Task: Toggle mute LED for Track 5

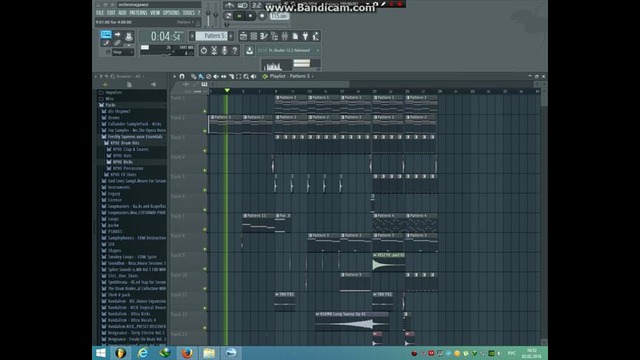Action: tap(205, 190)
